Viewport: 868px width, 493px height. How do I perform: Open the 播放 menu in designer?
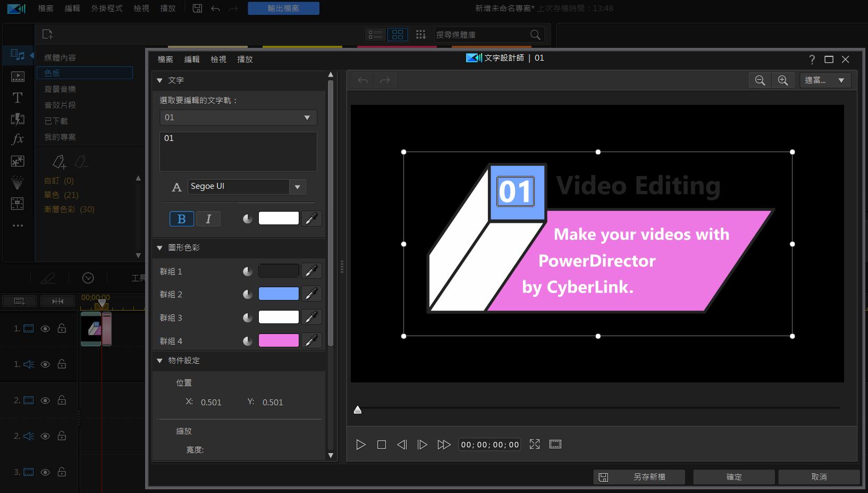(x=245, y=60)
